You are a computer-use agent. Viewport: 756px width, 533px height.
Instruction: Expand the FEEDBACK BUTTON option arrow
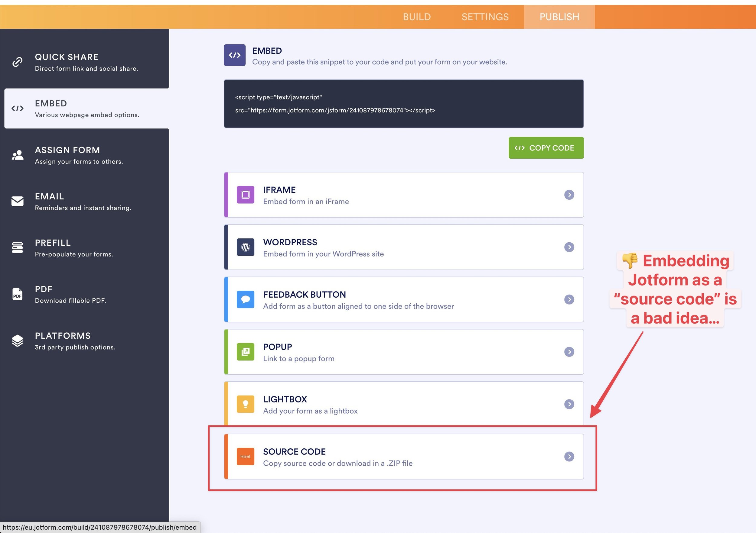coord(569,299)
